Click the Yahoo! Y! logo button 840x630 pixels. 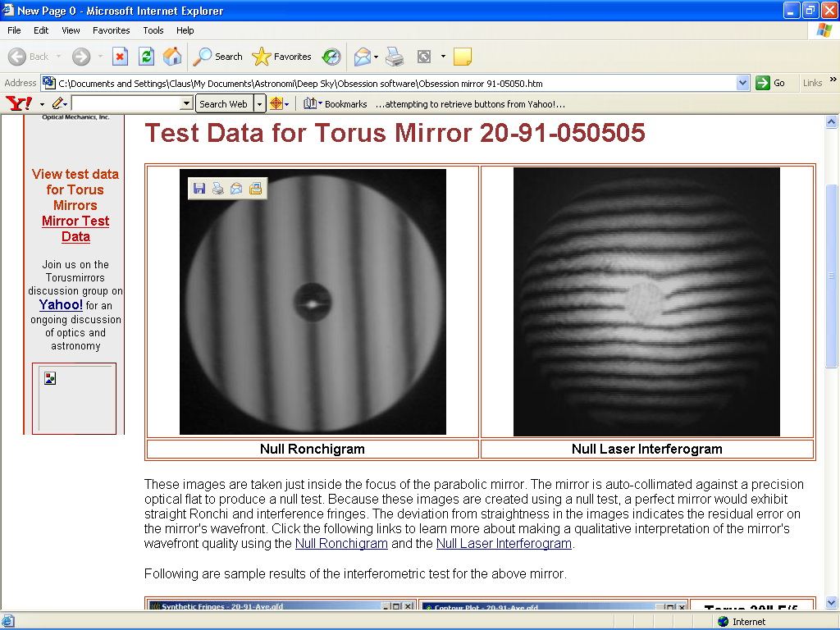(x=19, y=103)
